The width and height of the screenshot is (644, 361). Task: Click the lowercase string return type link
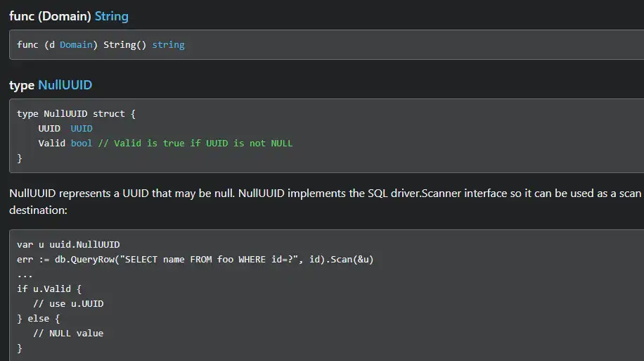click(x=168, y=44)
